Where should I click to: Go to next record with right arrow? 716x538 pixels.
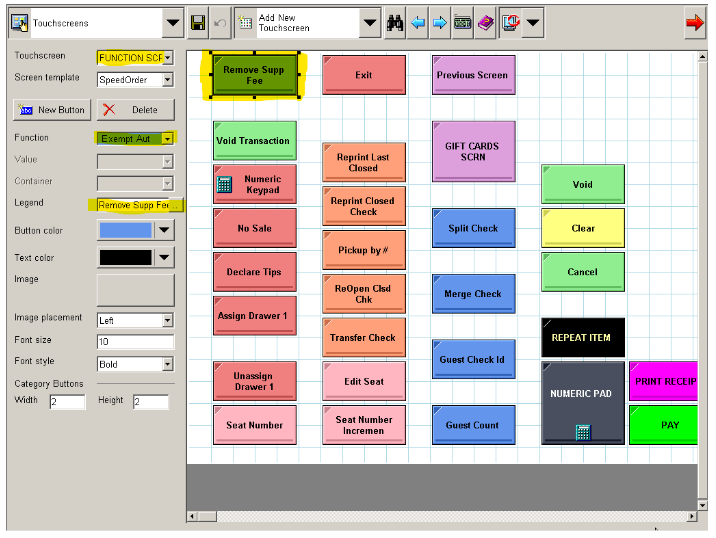coord(440,23)
